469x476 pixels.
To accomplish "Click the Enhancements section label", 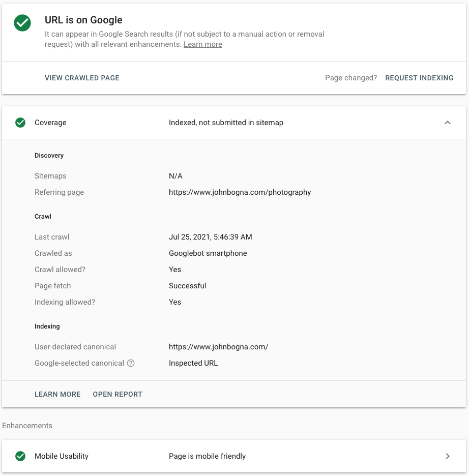I will tap(27, 426).
